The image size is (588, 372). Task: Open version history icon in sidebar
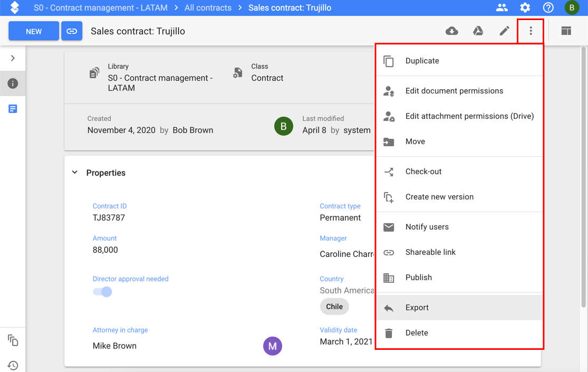coord(13,365)
